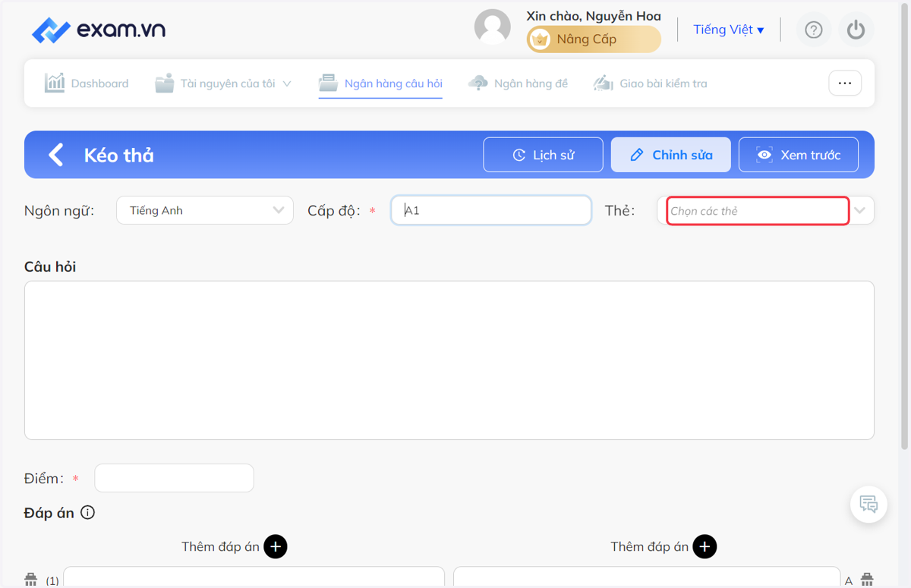Click the Xem trước preview button

799,155
